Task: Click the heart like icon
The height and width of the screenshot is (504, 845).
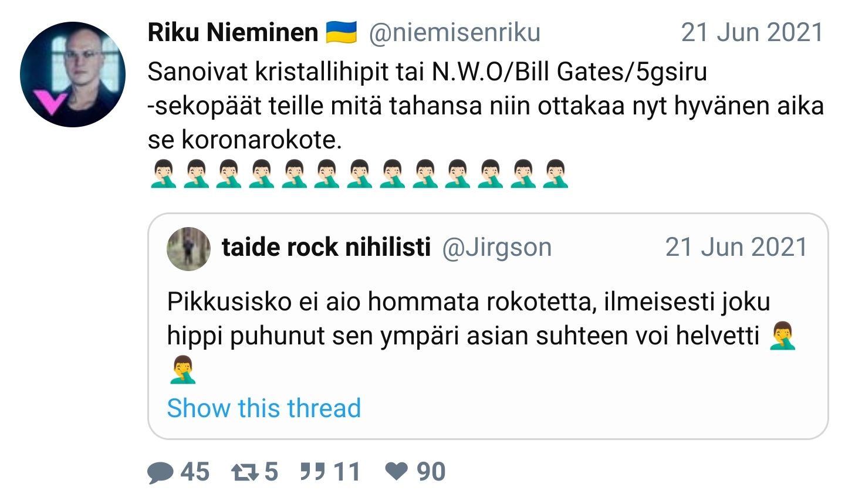Action: [397, 471]
